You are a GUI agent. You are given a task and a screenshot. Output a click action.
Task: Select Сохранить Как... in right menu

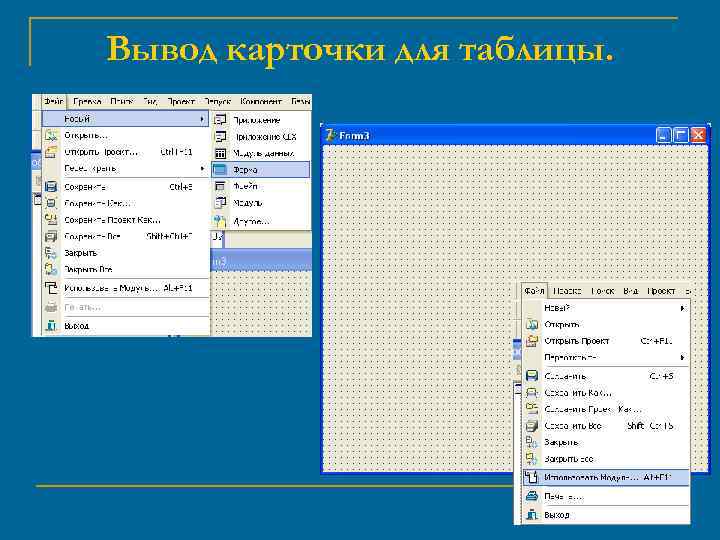point(606,393)
